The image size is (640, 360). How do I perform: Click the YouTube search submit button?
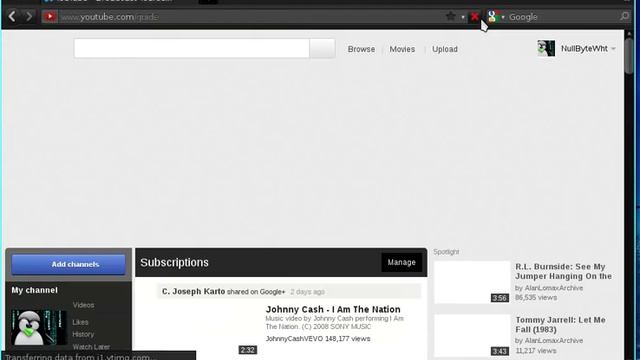322,49
